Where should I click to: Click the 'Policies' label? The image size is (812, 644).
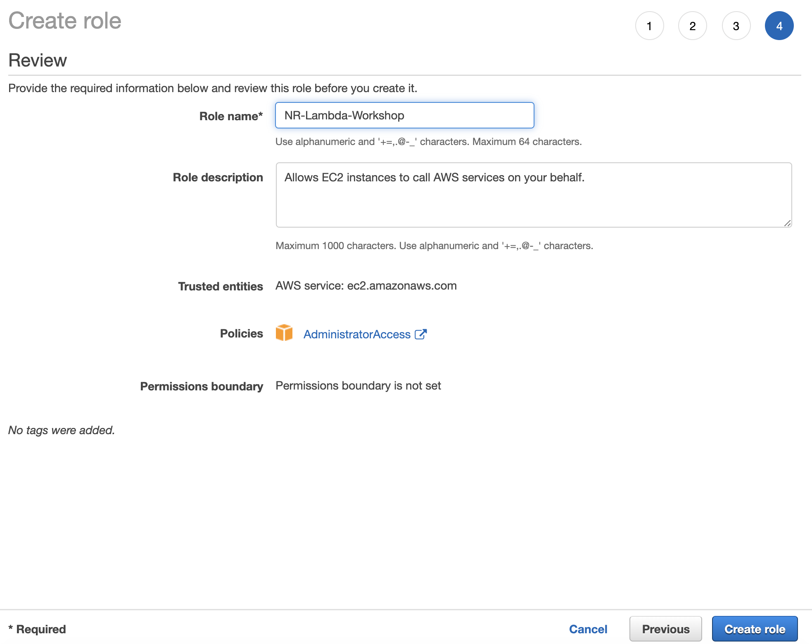point(242,333)
